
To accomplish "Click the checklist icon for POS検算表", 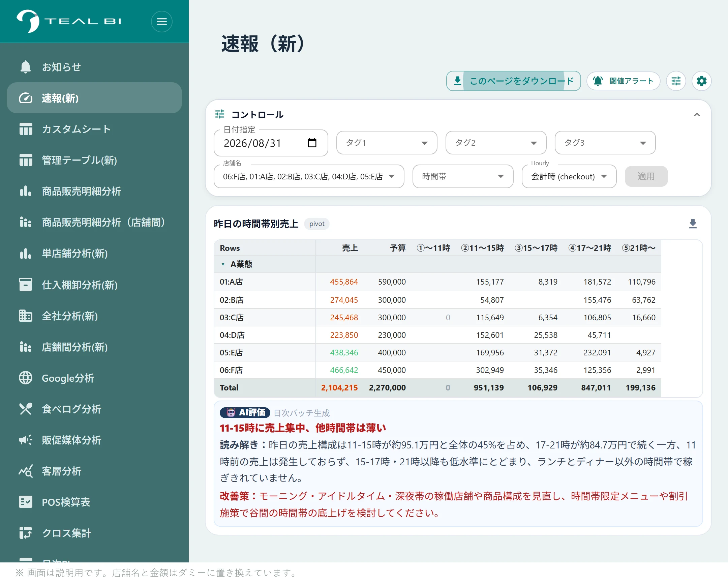I will (25, 502).
